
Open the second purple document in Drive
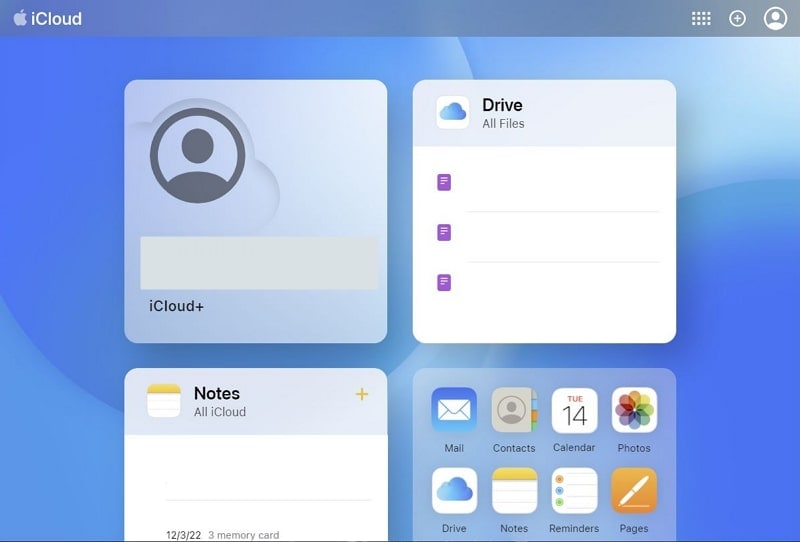click(444, 232)
